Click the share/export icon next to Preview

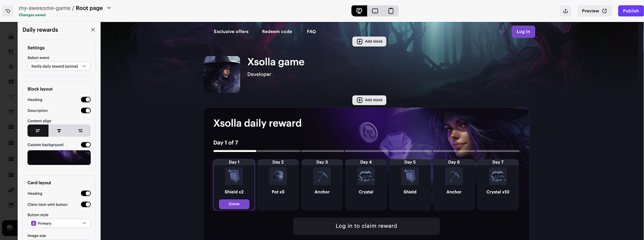pyautogui.click(x=566, y=11)
